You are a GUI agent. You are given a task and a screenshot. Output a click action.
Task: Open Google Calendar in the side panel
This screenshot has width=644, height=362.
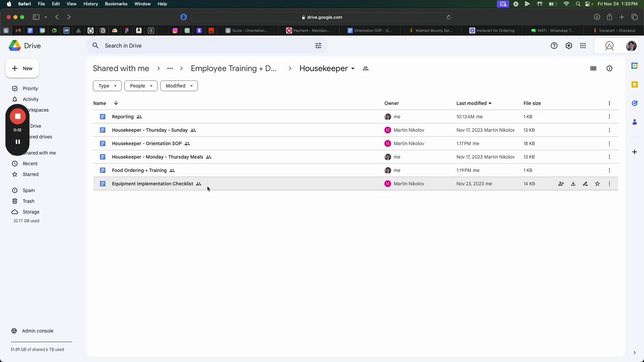click(634, 66)
